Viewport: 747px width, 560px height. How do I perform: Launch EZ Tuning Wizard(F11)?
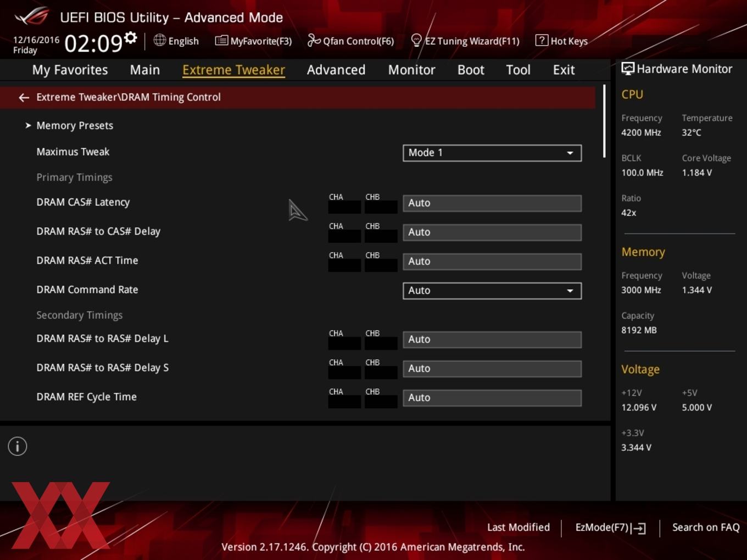click(x=465, y=41)
